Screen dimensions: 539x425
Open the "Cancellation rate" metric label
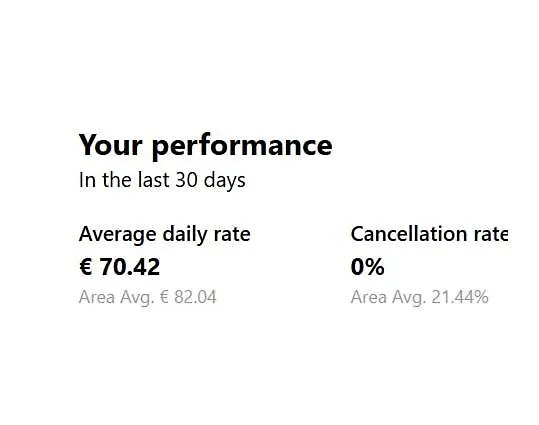(x=429, y=234)
